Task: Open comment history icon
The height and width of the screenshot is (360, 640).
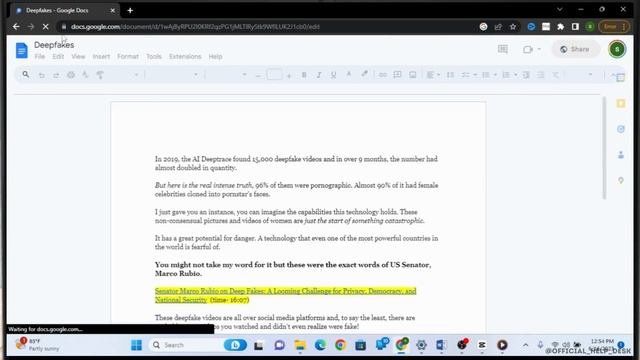Action: tap(502, 49)
